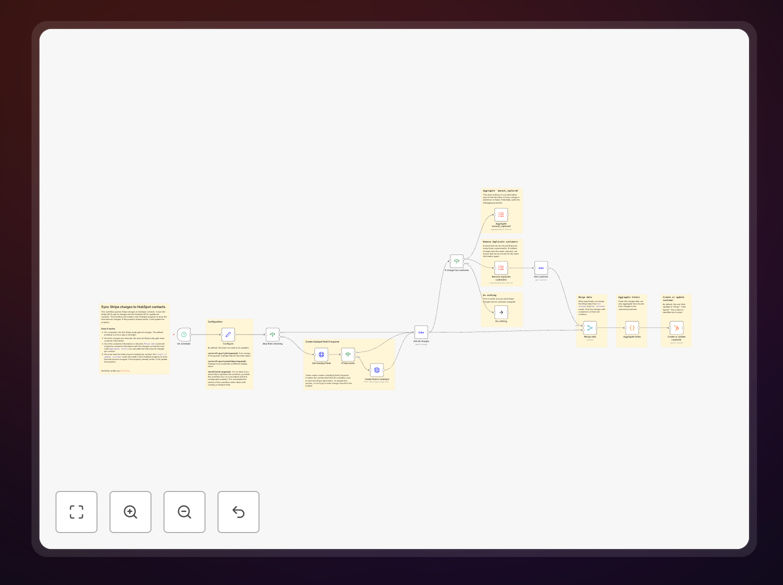Open the orange link at bottom of Sync Stripe note
The height and width of the screenshot is (585, 783).
[x=125, y=371]
